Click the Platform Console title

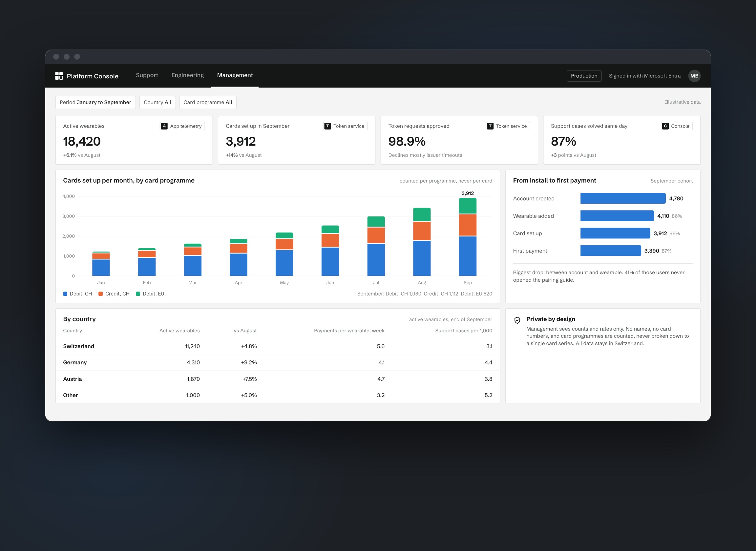pyautogui.click(x=93, y=76)
